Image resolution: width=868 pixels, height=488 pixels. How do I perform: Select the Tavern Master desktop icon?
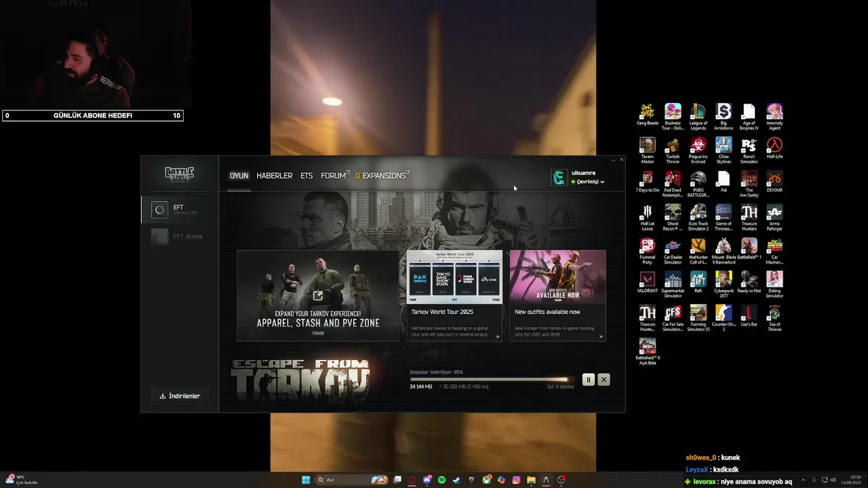648,150
